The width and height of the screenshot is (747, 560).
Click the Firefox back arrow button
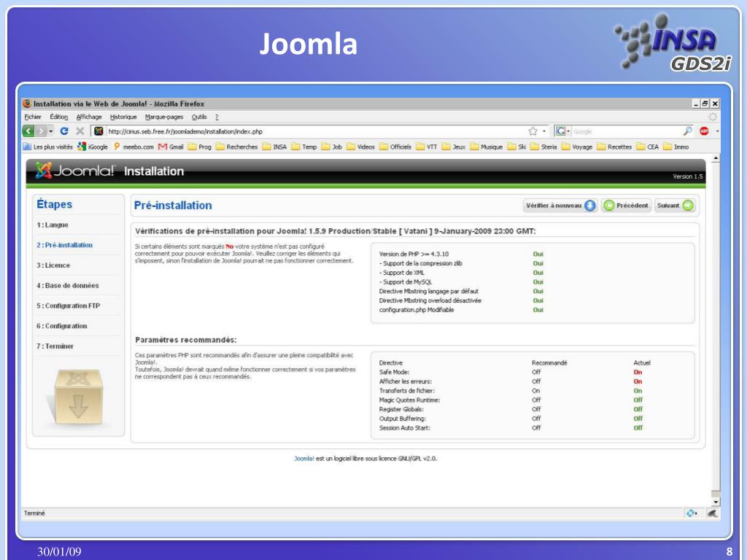coord(28,131)
